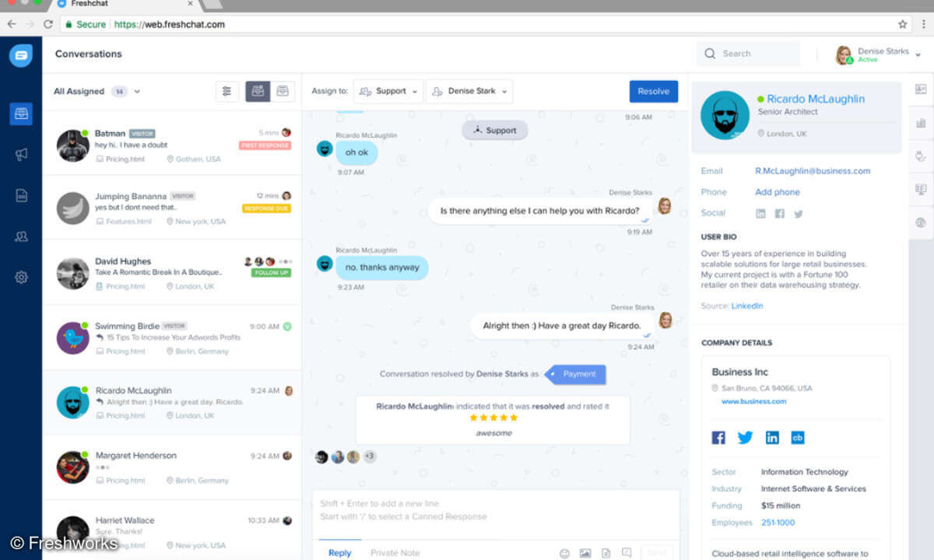Bookmark the page with the star icon
This screenshot has height=560, width=934.
pyautogui.click(x=903, y=24)
